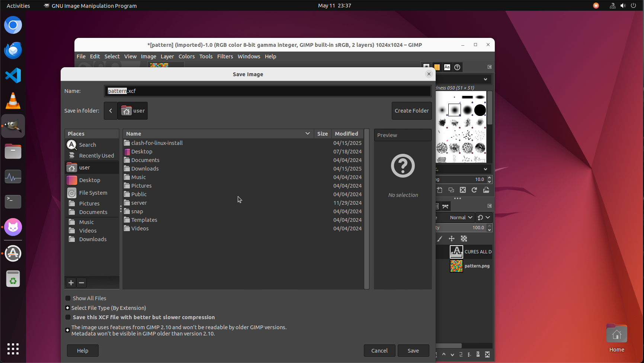644x363 pixels.
Task: Click Create Folder button
Action: point(411,111)
